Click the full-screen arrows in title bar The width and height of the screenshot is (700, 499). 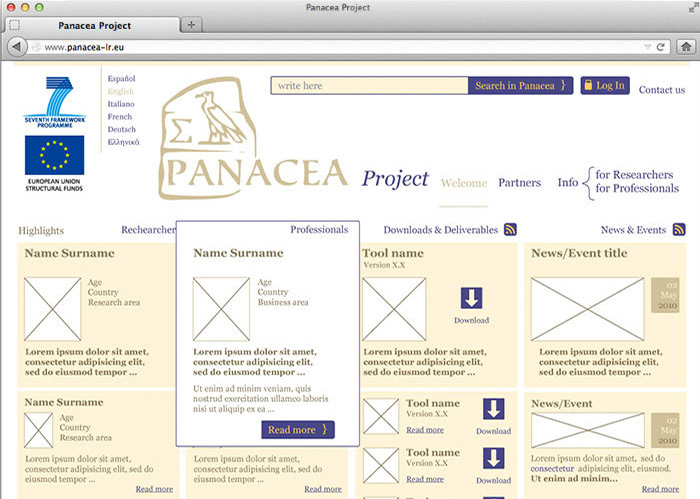pos(694,8)
